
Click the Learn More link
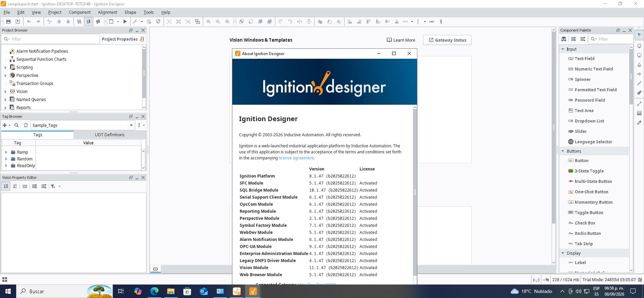point(401,40)
